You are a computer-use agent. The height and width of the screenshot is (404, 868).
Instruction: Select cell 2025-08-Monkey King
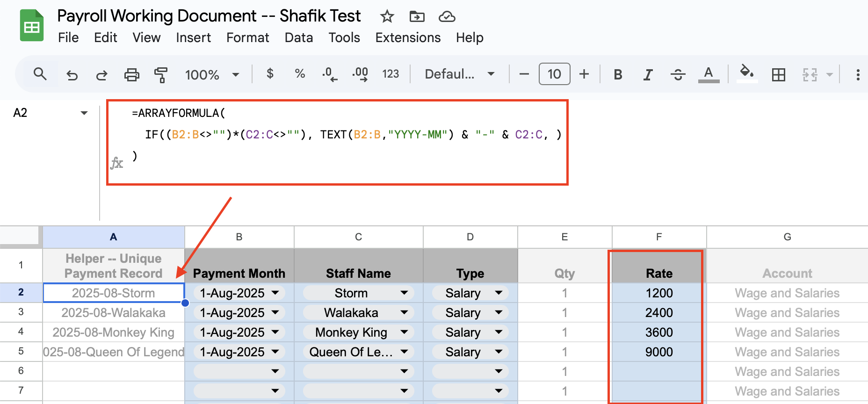tap(114, 332)
